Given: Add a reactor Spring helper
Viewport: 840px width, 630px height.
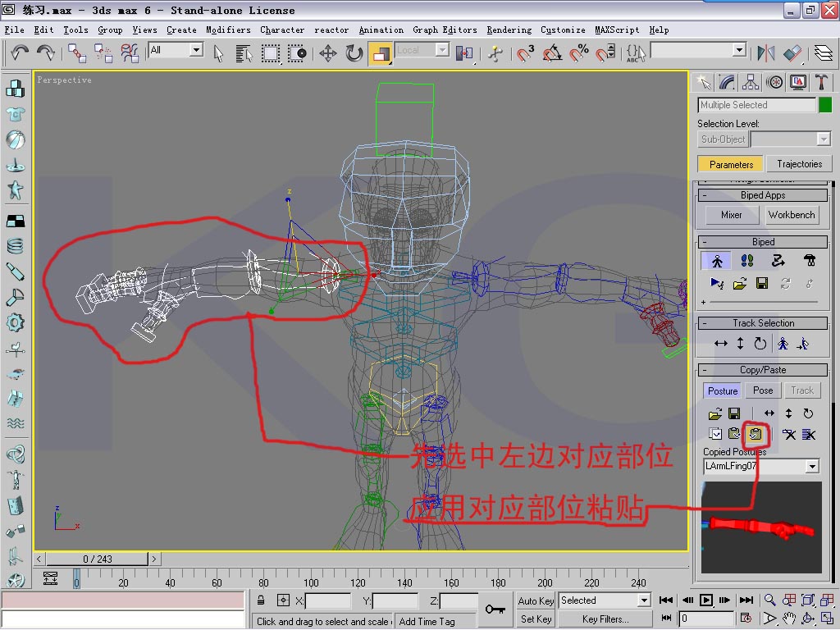Looking at the screenshot, I should [15, 246].
